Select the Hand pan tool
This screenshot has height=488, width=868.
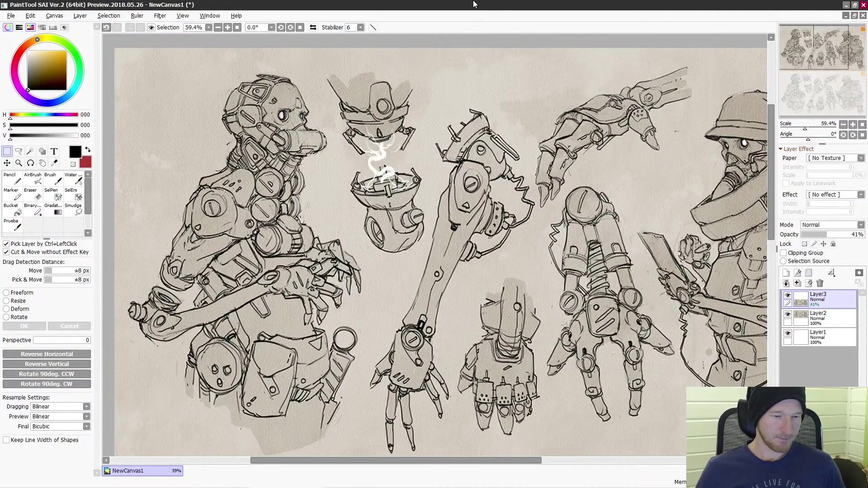click(x=42, y=163)
